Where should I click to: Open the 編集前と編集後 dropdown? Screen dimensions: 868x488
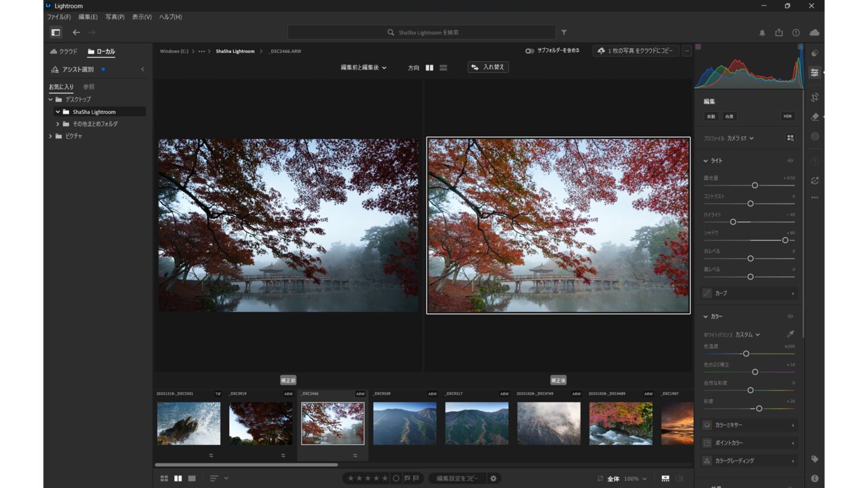[363, 67]
